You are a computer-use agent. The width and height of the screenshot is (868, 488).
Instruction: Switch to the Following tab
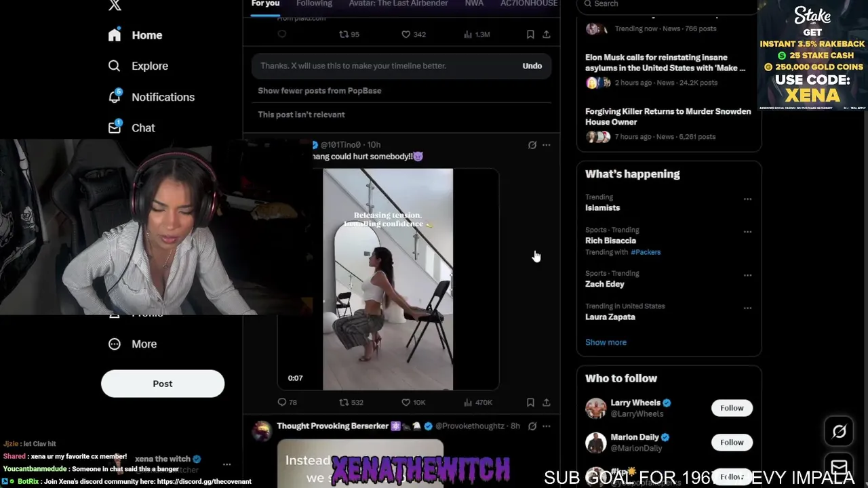pos(314,4)
